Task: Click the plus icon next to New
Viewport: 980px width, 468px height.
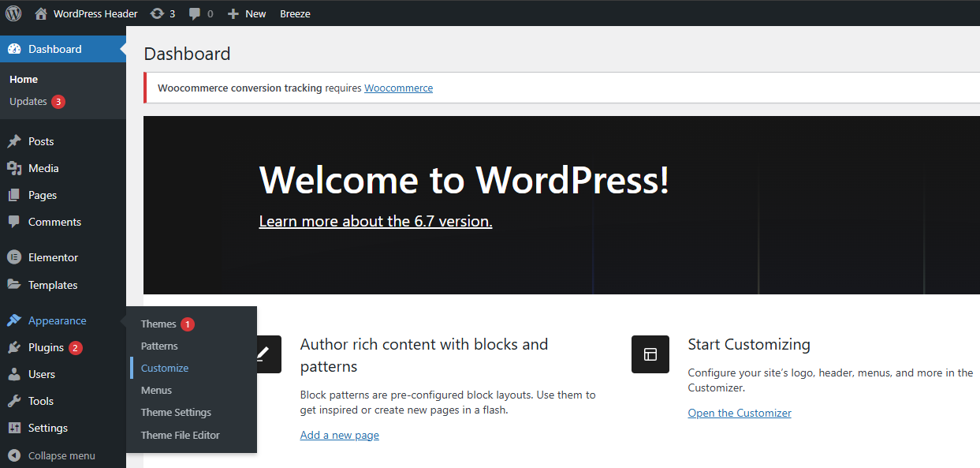Action: pos(233,13)
